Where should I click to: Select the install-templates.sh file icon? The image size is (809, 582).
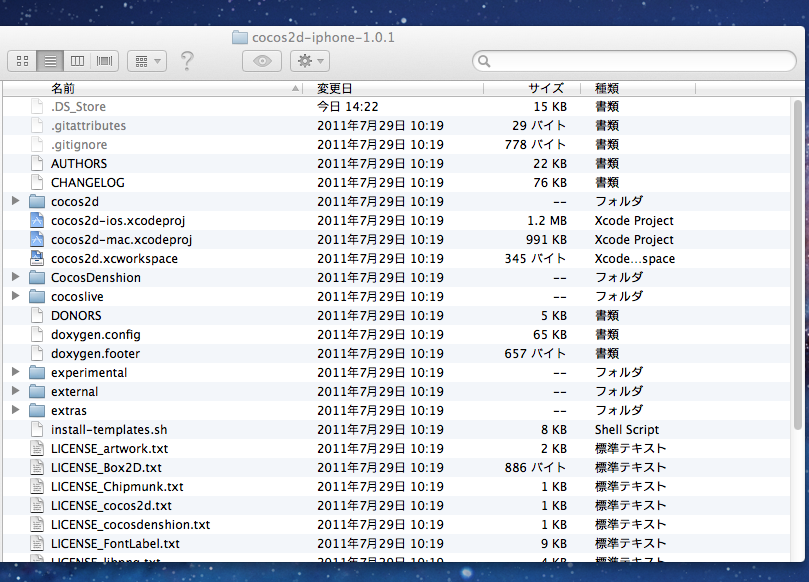(37, 429)
